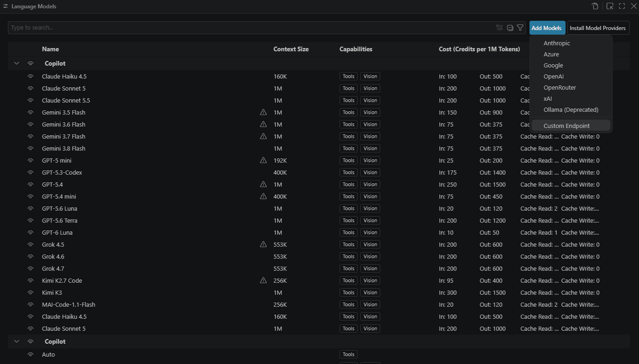This screenshot has height=364, width=639.
Task: Select the GPT-5.3-Codex model name
Action: point(62,172)
